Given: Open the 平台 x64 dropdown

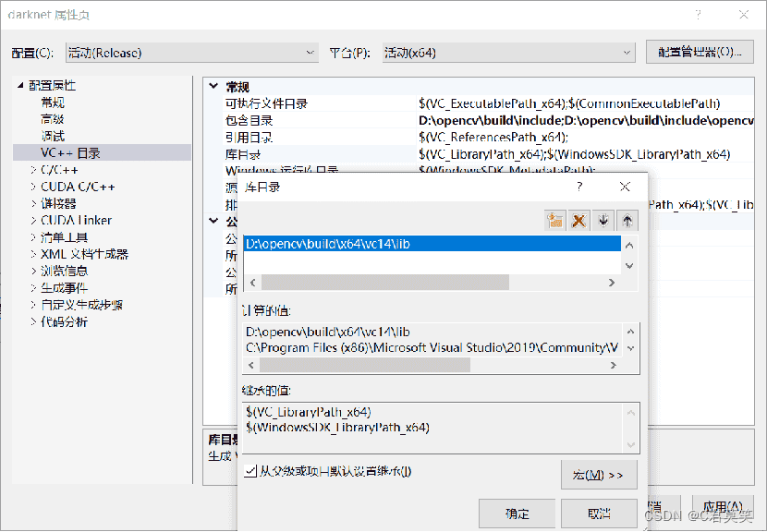Looking at the screenshot, I should pos(509,53).
